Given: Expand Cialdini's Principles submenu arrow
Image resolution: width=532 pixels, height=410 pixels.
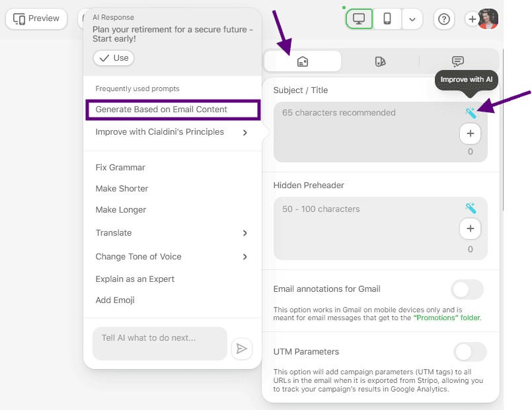Looking at the screenshot, I should click(245, 133).
